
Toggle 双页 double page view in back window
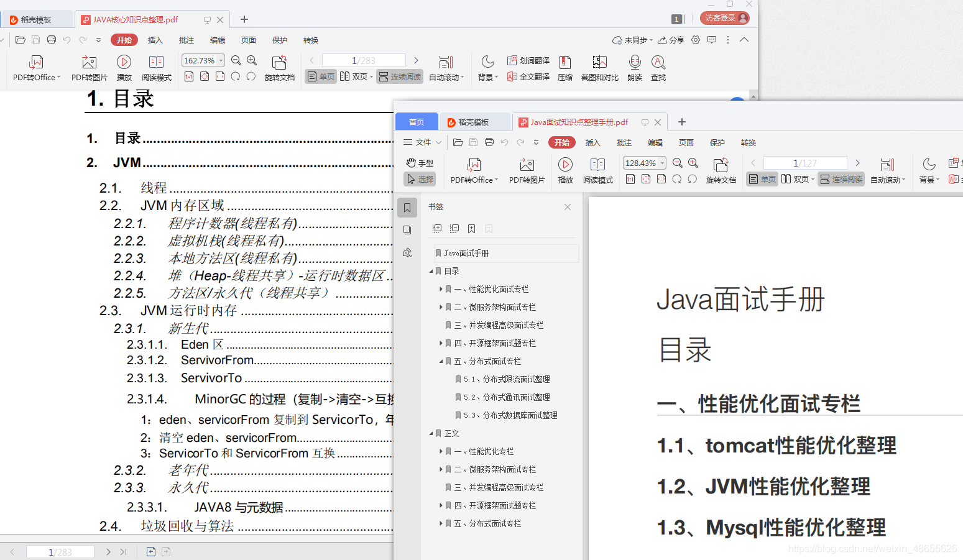(356, 76)
